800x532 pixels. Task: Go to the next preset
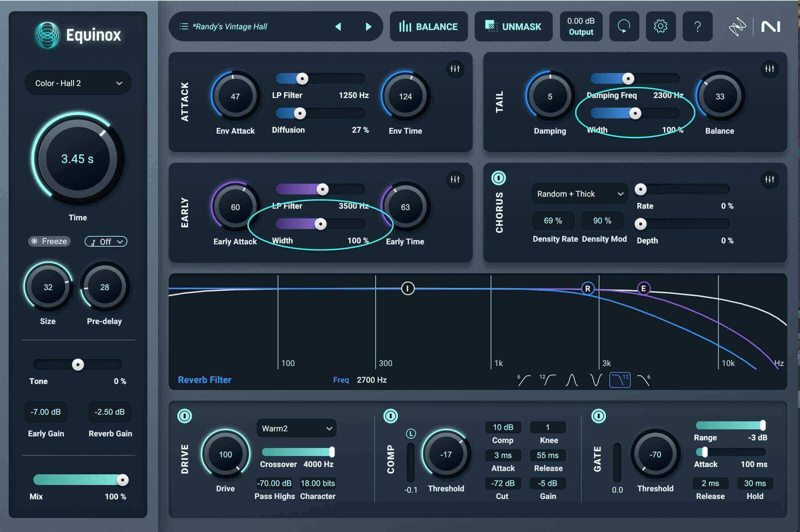point(368,26)
